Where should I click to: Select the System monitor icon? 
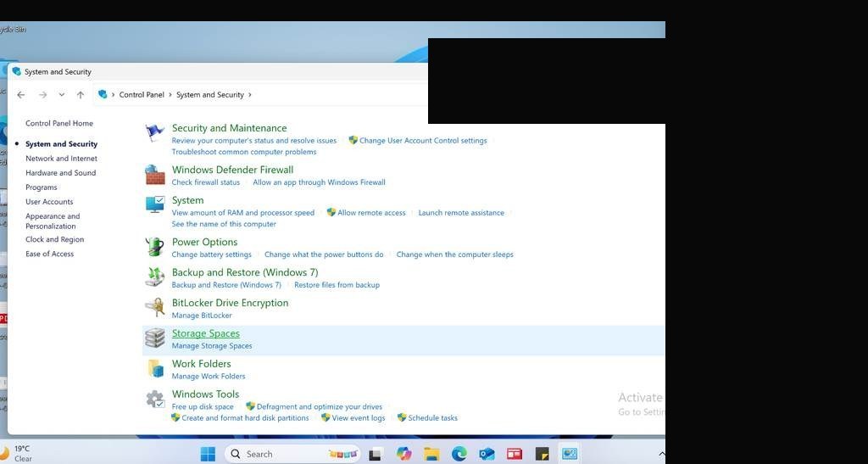pyautogui.click(x=155, y=204)
